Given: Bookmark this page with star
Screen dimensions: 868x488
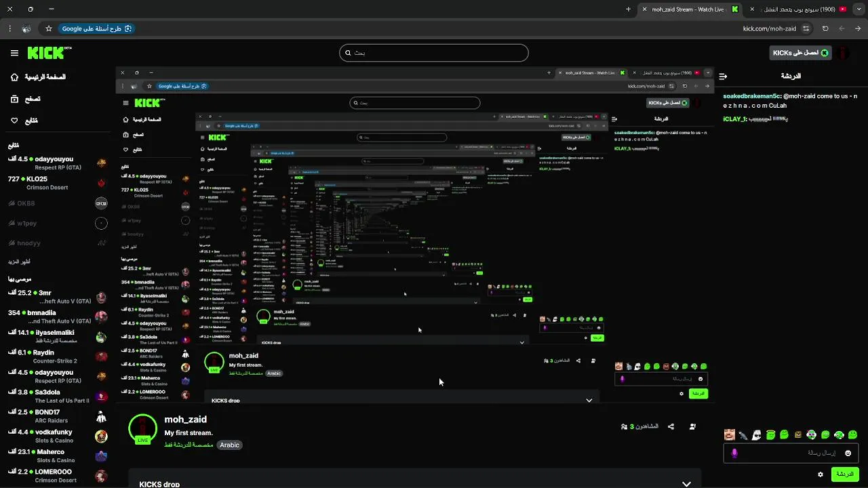Looking at the screenshot, I should point(49,28).
